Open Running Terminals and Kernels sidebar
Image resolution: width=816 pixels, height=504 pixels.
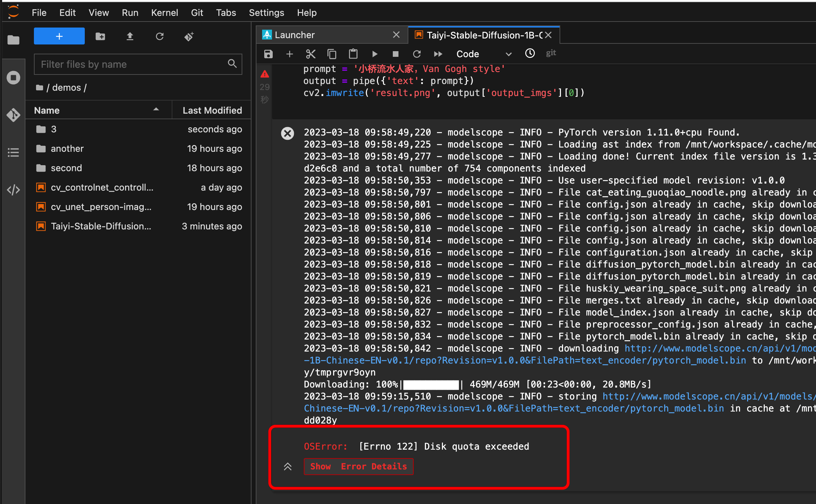tap(13, 78)
